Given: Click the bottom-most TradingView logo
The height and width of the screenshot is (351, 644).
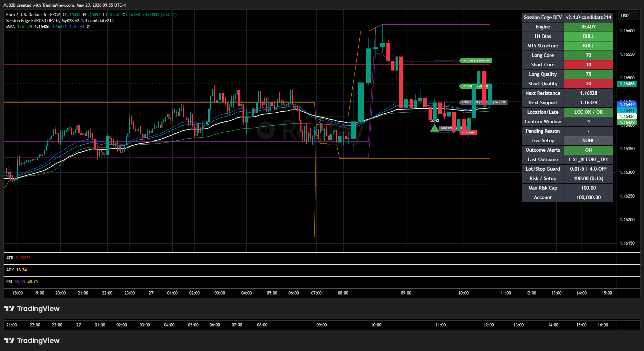Looking at the screenshot, I should tap(32, 340).
